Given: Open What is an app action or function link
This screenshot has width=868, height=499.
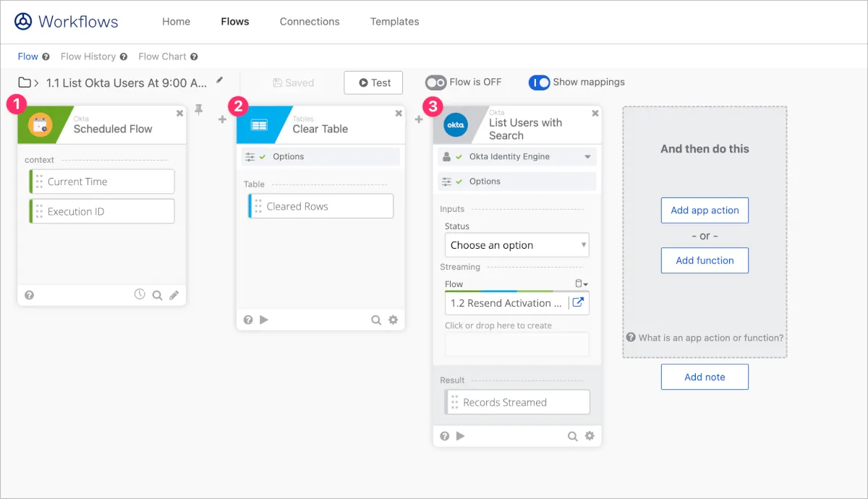Looking at the screenshot, I should [x=705, y=338].
